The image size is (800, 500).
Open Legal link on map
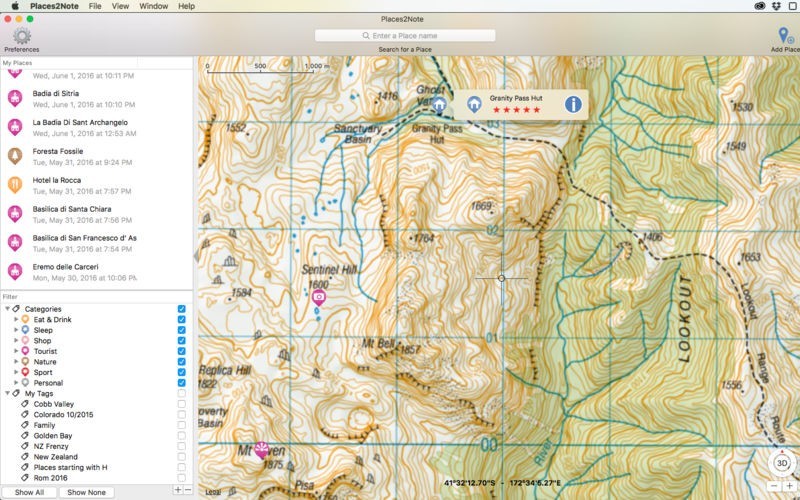tap(213, 492)
